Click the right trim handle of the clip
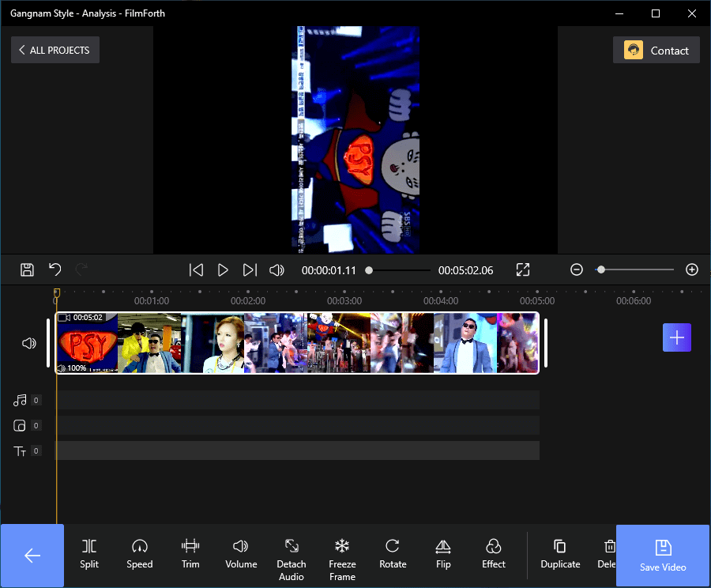This screenshot has width=711, height=588. point(546,344)
